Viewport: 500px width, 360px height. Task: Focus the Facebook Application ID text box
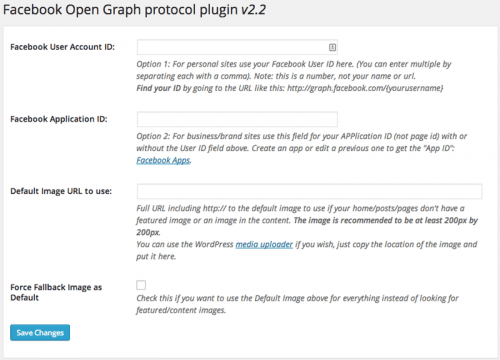click(237, 119)
